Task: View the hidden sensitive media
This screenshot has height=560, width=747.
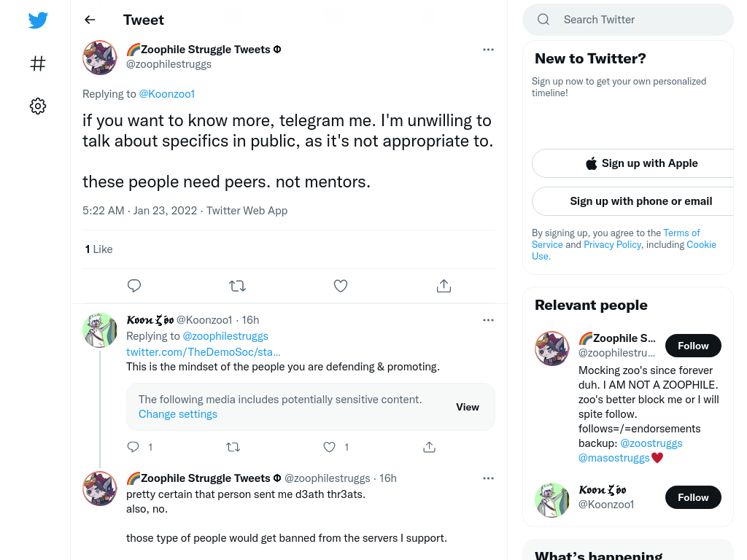Action: (468, 407)
